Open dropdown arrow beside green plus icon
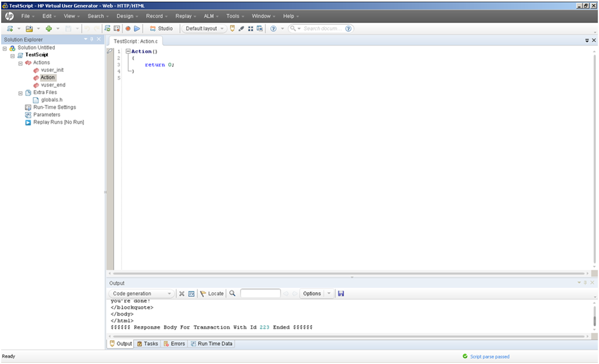 click(58, 29)
